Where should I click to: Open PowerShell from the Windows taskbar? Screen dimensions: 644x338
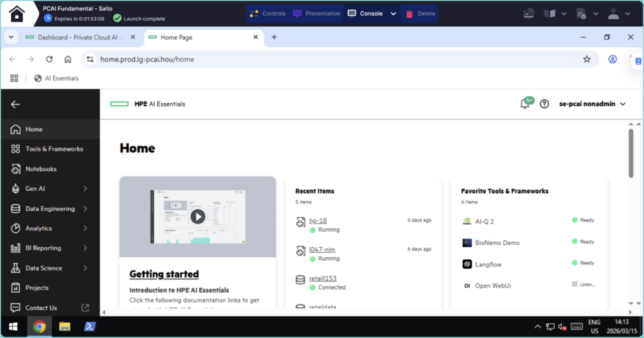coord(90,326)
